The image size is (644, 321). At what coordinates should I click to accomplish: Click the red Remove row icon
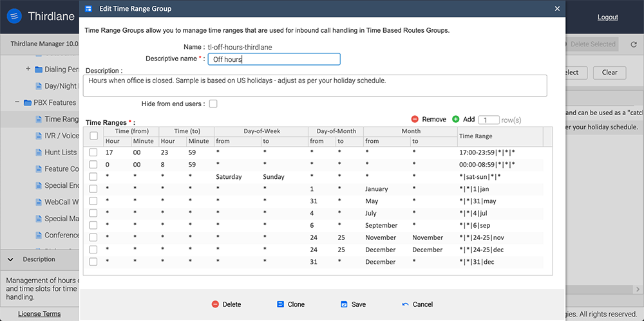click(415, 120)
